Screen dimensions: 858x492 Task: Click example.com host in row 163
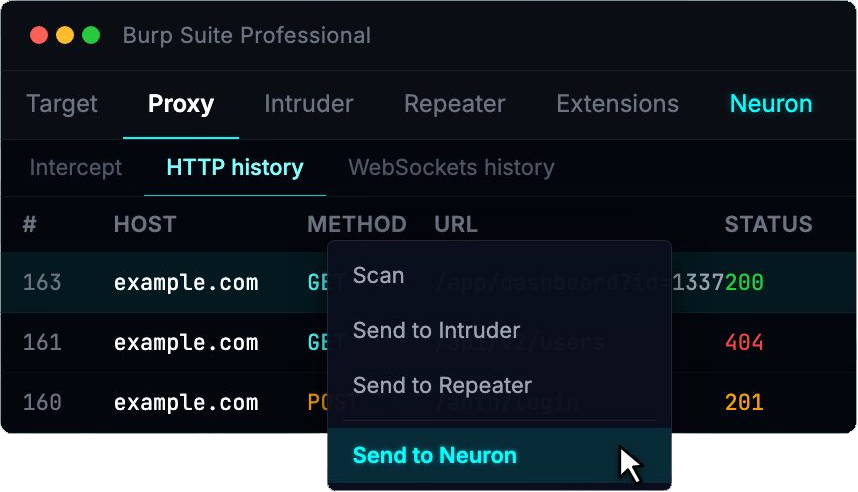point(186,283)
